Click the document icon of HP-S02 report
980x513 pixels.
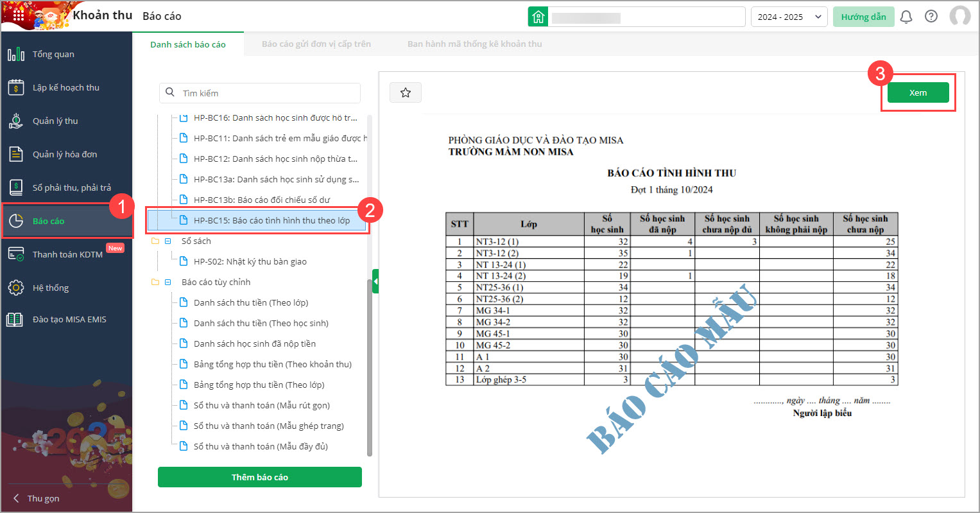(184, 261)
